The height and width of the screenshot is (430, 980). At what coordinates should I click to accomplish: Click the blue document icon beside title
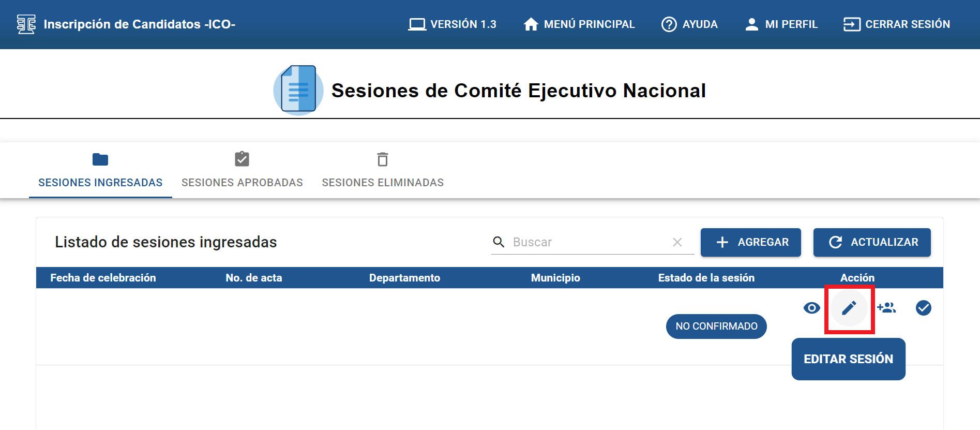[298, 90]
